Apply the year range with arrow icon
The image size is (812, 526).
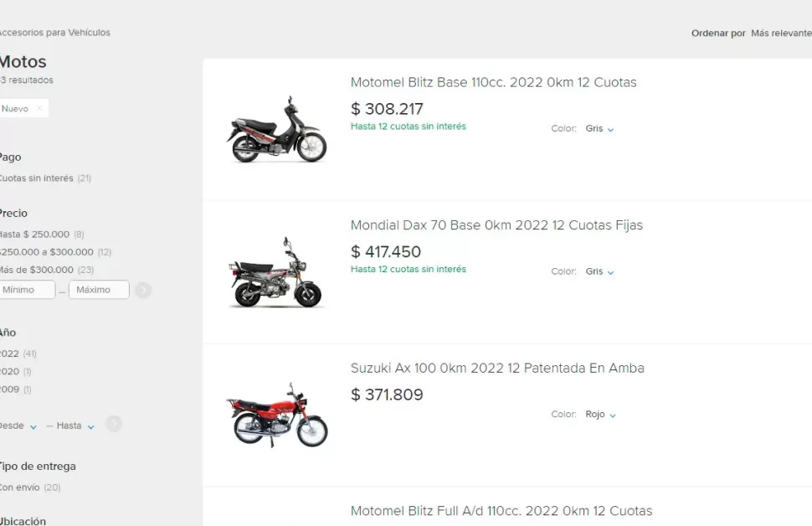(114, 425)
